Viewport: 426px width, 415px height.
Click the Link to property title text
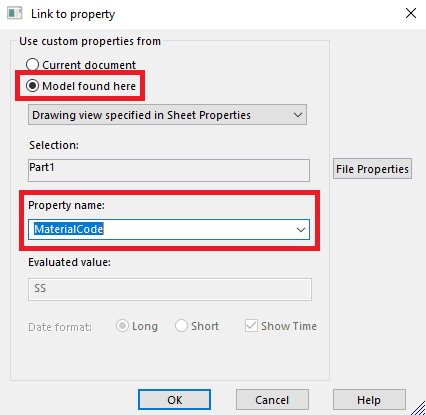point(73,14)
